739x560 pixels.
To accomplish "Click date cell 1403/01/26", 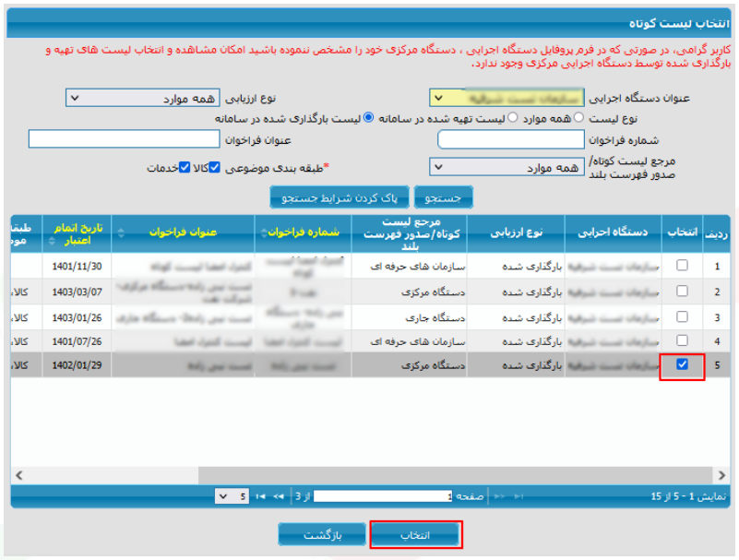I will tap(77, 317).
